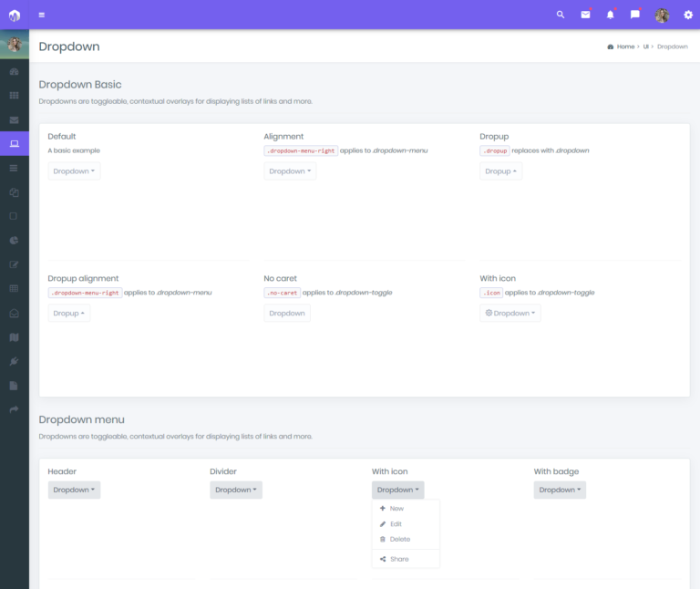Open the Default basic example Dropdown
This screenshot has width=700, height=589.
pos(74,171)
